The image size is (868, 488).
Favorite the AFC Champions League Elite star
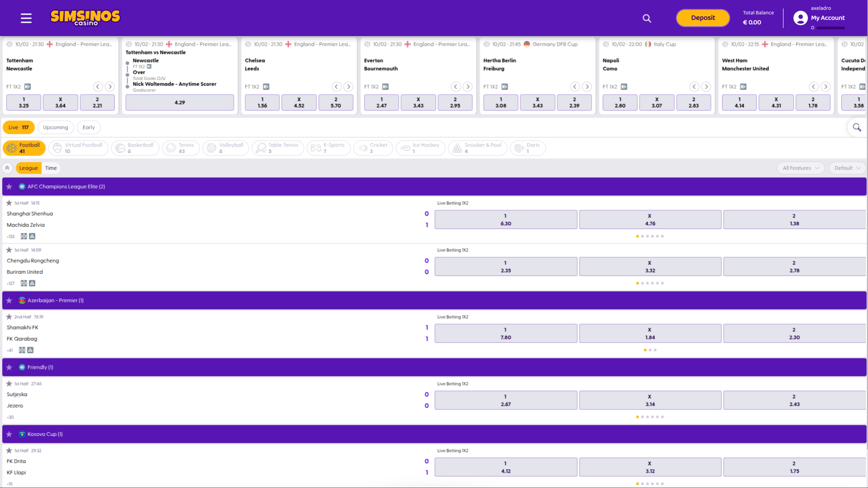point(9,187)
